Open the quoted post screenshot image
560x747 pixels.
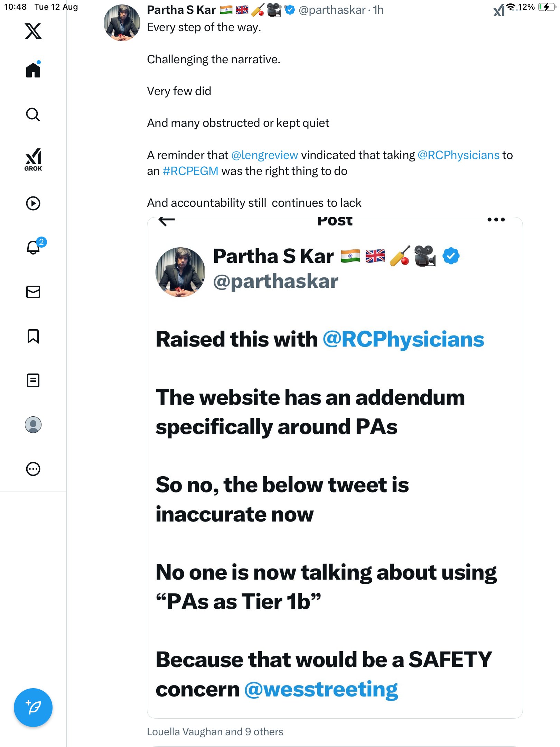(335, 467)
